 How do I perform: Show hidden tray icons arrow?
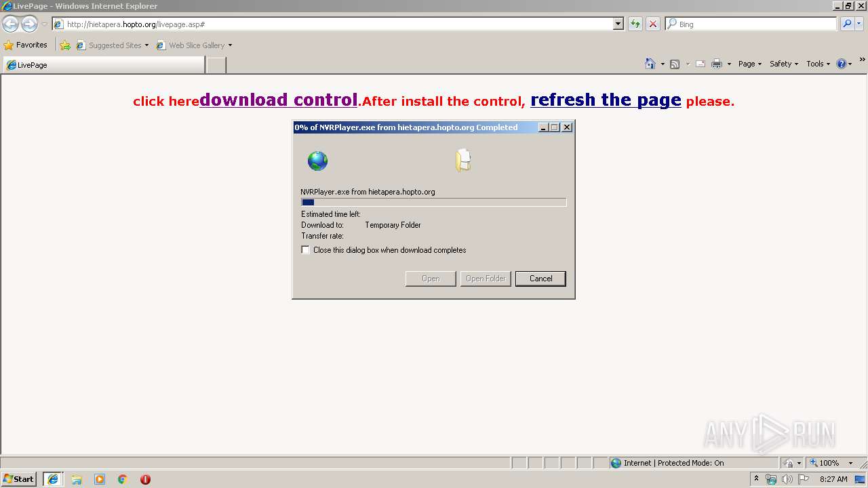756,479
